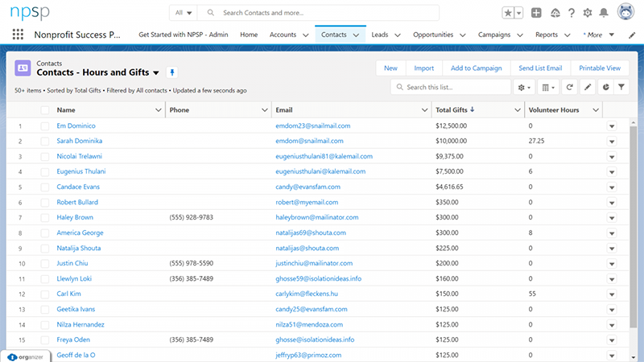The height and width of the screenshot is (362, 644).
Task: Email haleybrown@mailinator.com link
Action: click(x=316, y=217)
